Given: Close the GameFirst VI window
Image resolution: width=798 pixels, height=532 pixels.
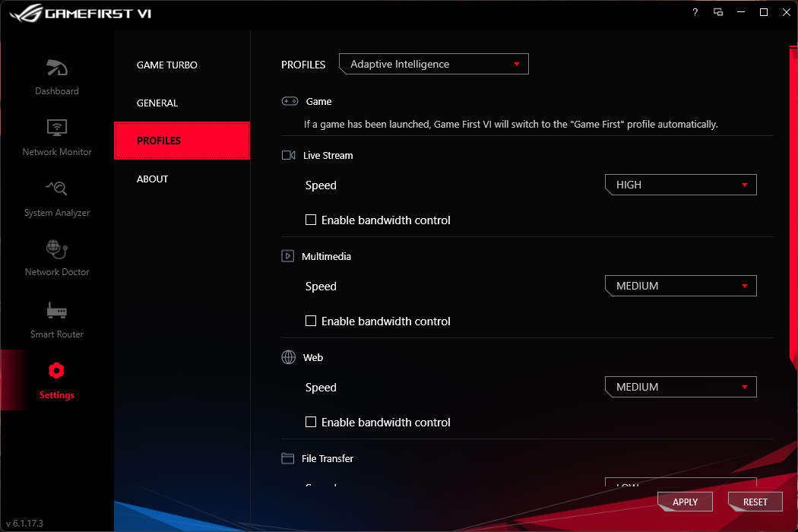Looking at the screenshot, I should point(787,12).
